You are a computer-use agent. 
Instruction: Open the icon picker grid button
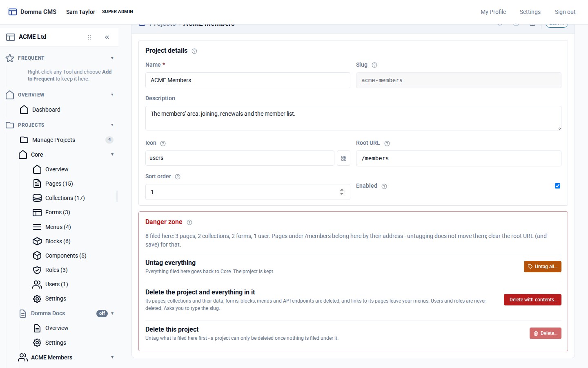[344, 158]
